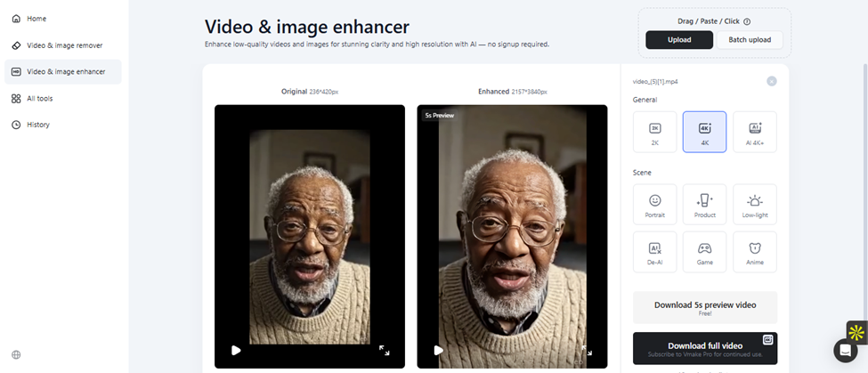Screen dimensions: 868x373
Task: Remove the uploaded video file
Action: [771, 81]
